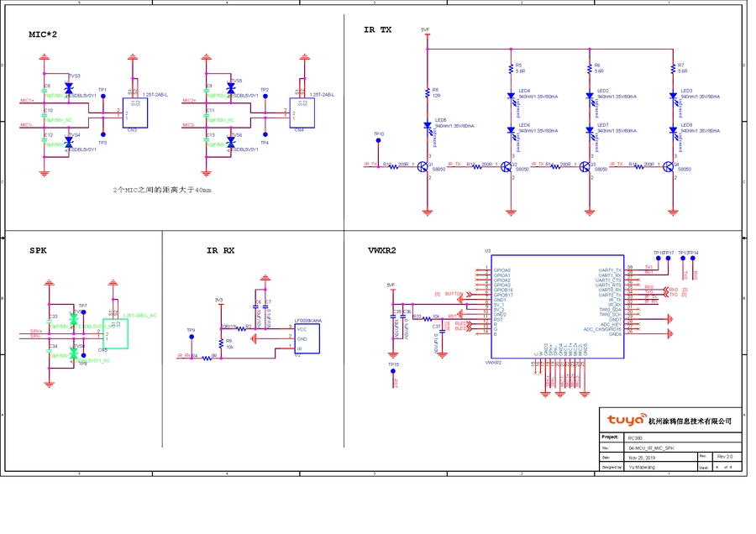Select the LED4 diode symbol

(x=512, y=94)
